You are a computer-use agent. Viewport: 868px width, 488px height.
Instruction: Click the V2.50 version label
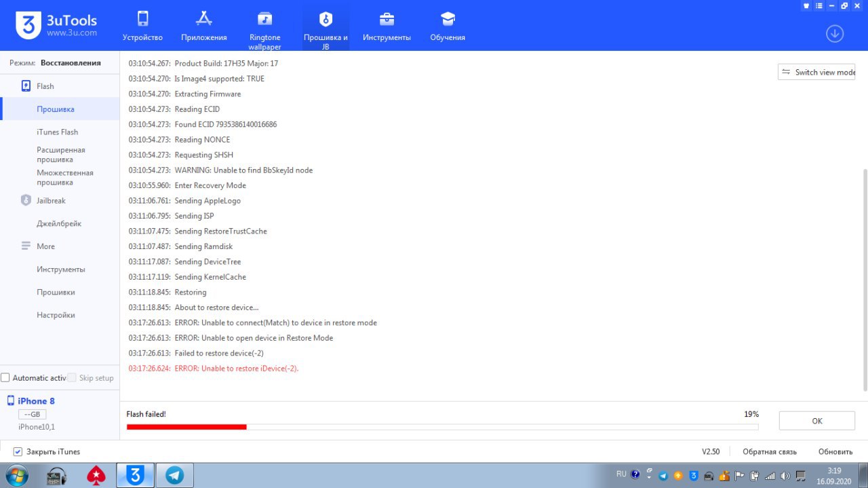click(711, 451)
